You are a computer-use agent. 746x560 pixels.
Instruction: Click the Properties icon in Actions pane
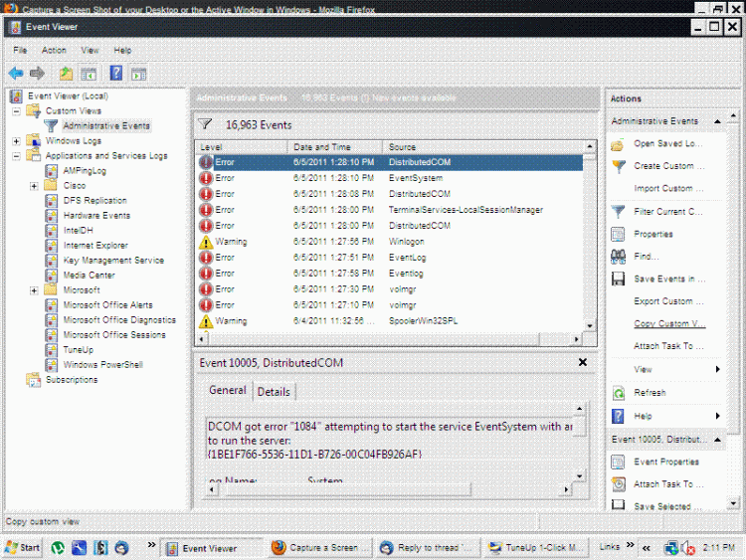(x=618, y=234)
